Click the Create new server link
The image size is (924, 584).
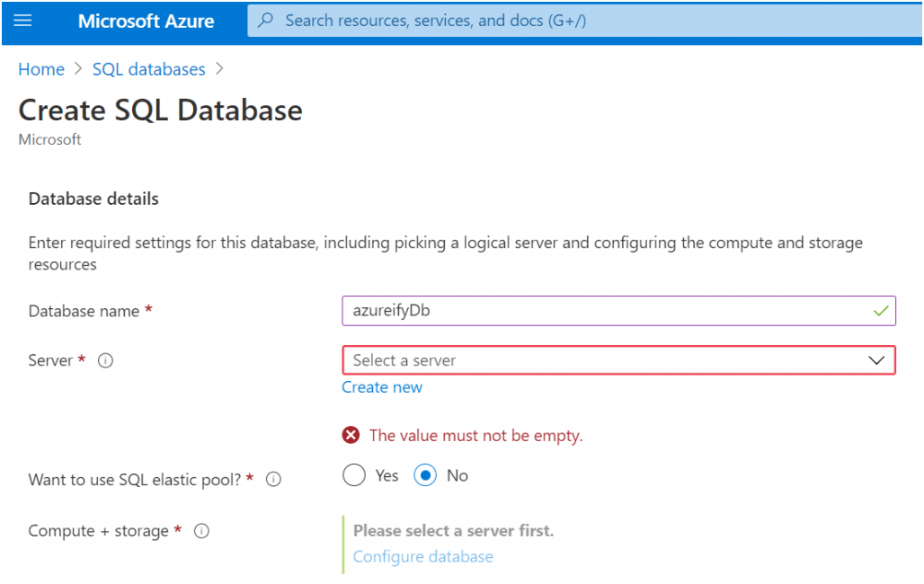click(x=382, y=387)
